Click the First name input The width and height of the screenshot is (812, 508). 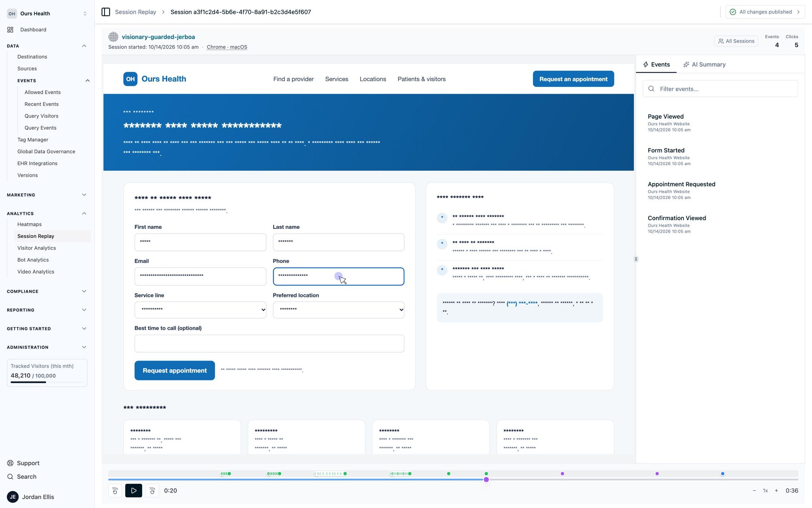pos(200,242)
